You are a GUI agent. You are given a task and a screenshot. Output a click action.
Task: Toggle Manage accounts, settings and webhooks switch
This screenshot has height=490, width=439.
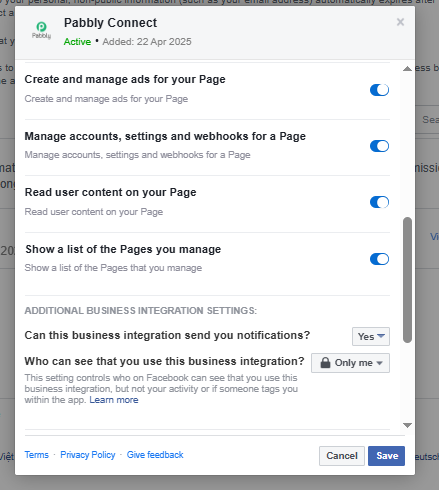point(379,146)
